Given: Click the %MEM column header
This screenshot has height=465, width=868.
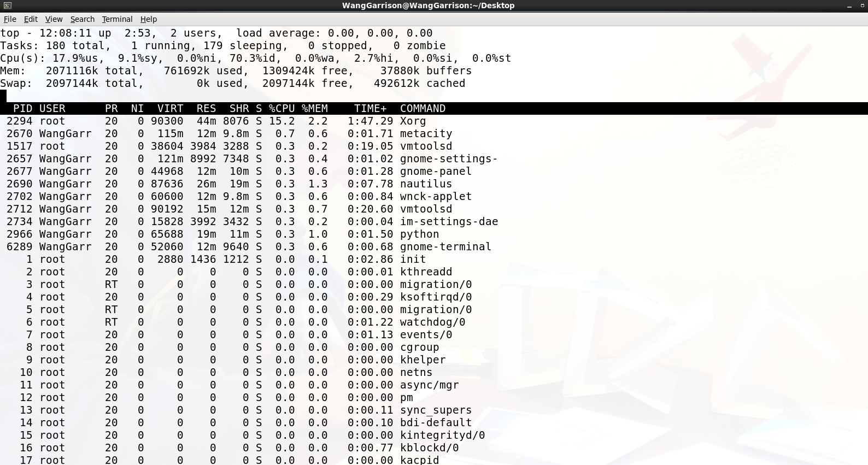Looking at the screenshot, I should click(x=315, y=109).
